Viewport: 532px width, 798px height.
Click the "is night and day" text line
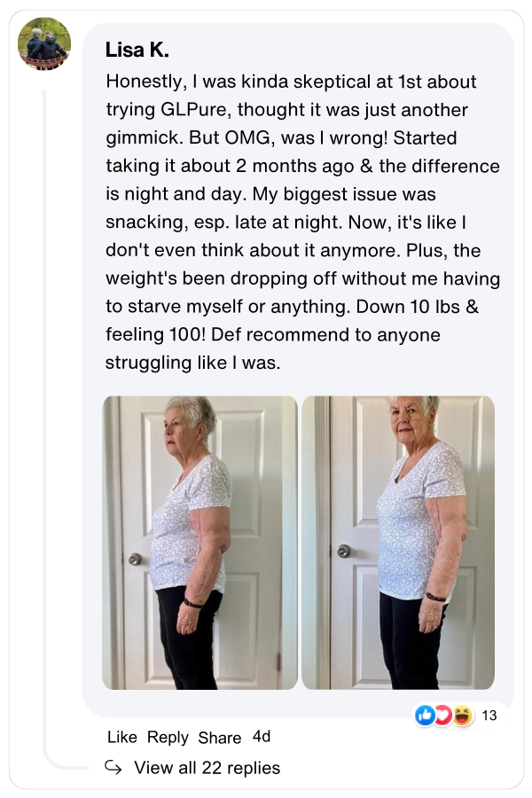tap(174, 193)
